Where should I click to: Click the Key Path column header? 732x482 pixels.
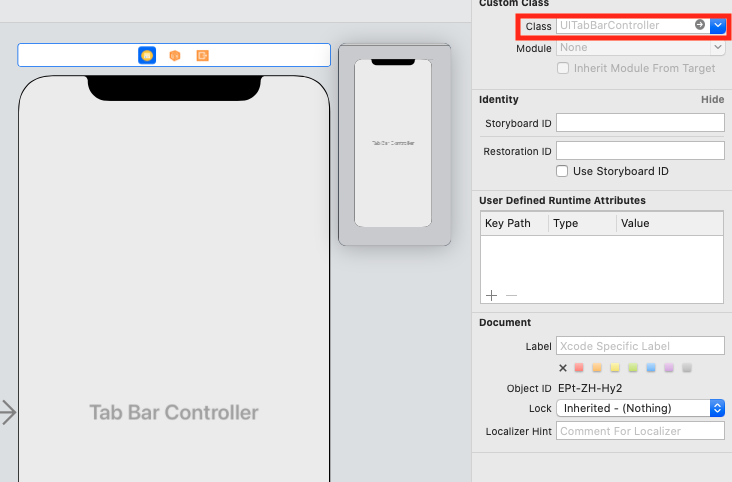tap(507, 223)
